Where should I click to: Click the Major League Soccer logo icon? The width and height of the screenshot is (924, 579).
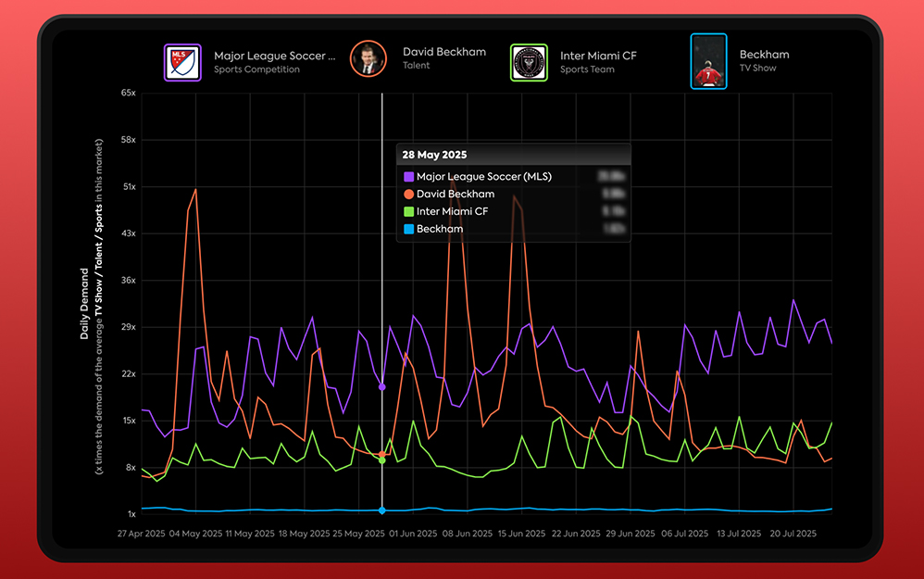(182, 62)
